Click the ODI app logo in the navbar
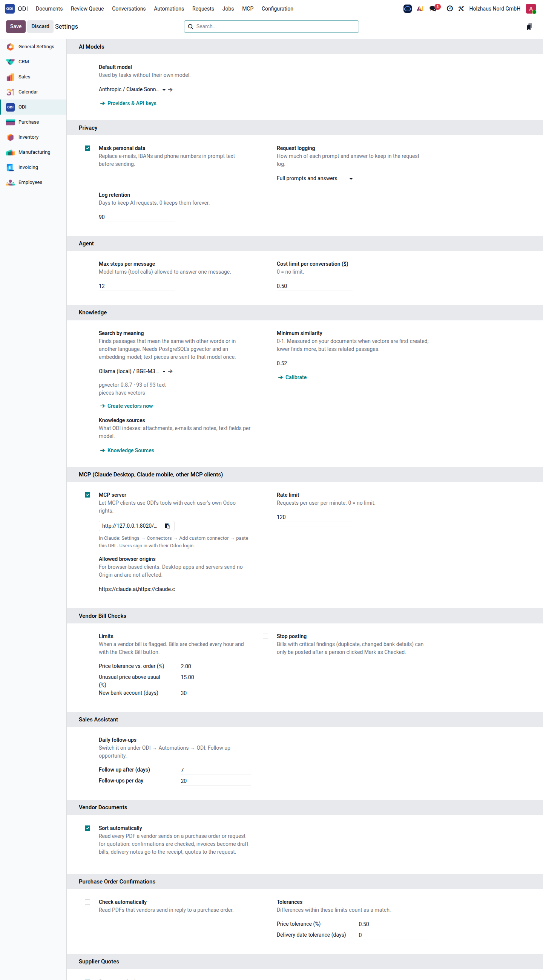543x980 pixels. (x=10, y=8)
